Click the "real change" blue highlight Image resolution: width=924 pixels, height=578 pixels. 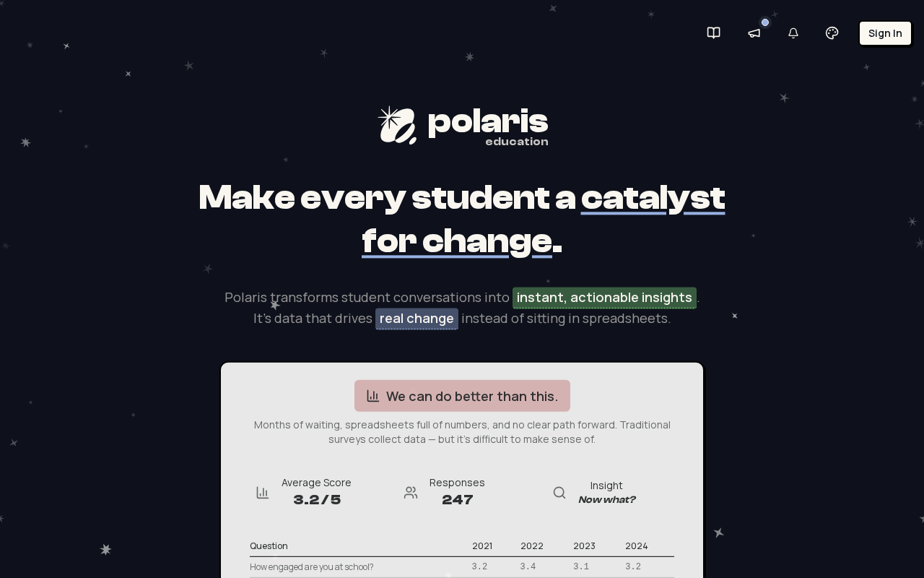[417, 319]
